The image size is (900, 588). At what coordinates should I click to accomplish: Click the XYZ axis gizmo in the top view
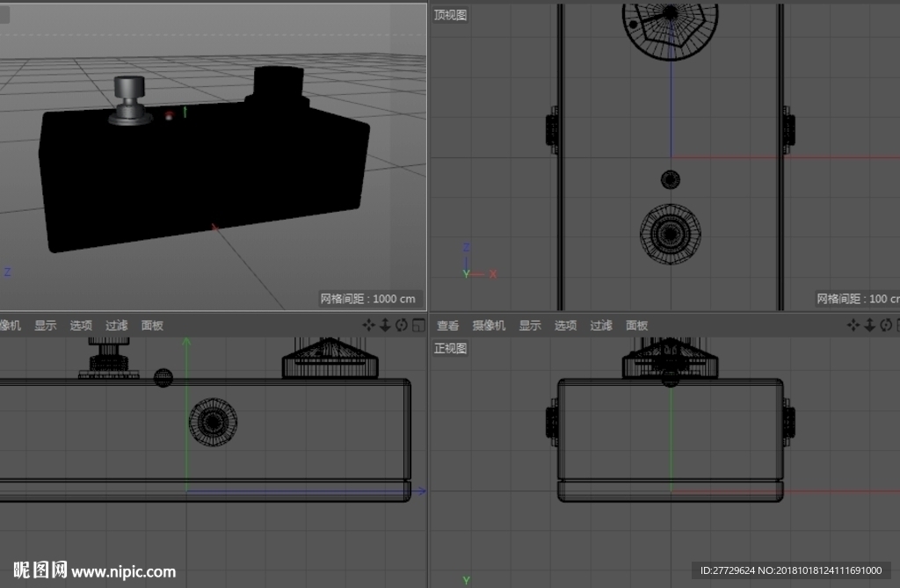pyautogui.click(x=479, y=261)
